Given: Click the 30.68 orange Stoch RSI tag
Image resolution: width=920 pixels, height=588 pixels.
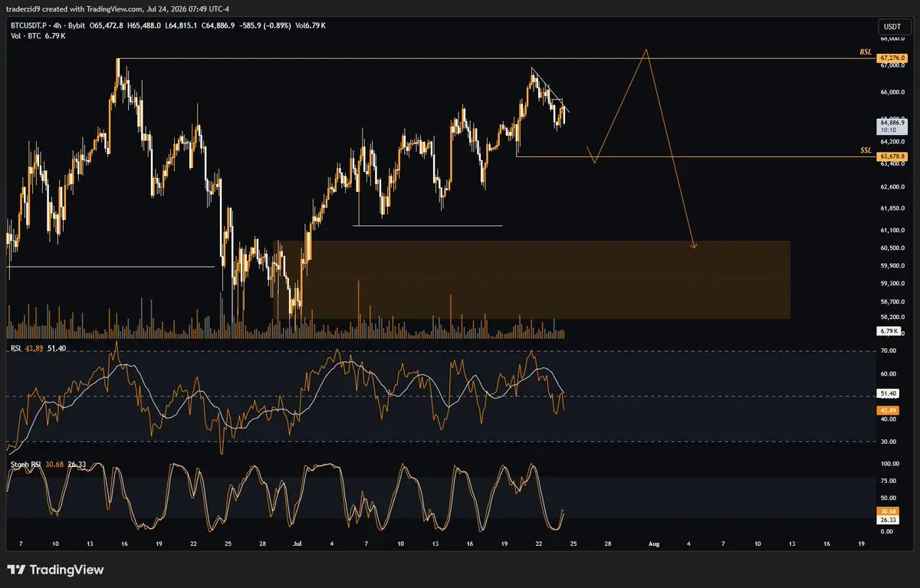Looking at the screenshot, I should 889,511.
